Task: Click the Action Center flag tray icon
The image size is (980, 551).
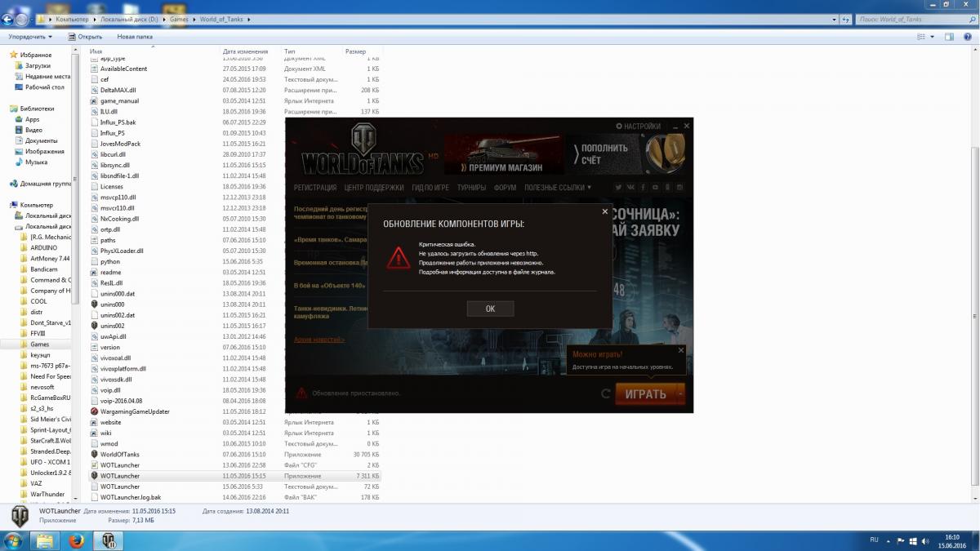Action: coord(900,540)
